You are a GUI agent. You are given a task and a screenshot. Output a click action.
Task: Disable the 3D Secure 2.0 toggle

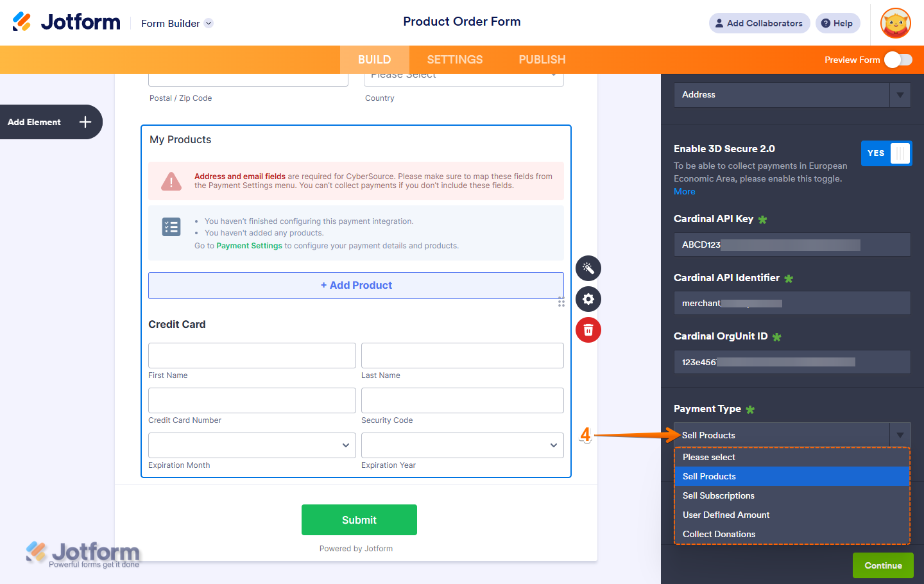(x=886, y=153)
